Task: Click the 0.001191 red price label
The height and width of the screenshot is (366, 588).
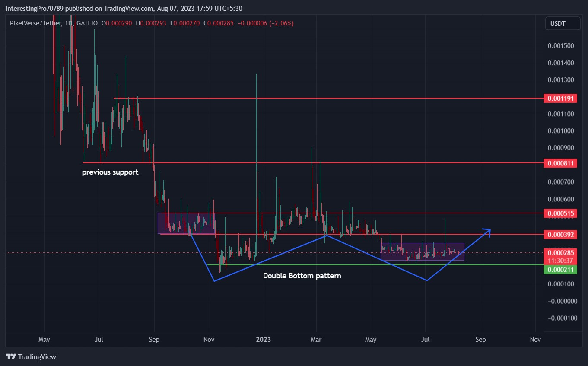Action: point(560,99)
